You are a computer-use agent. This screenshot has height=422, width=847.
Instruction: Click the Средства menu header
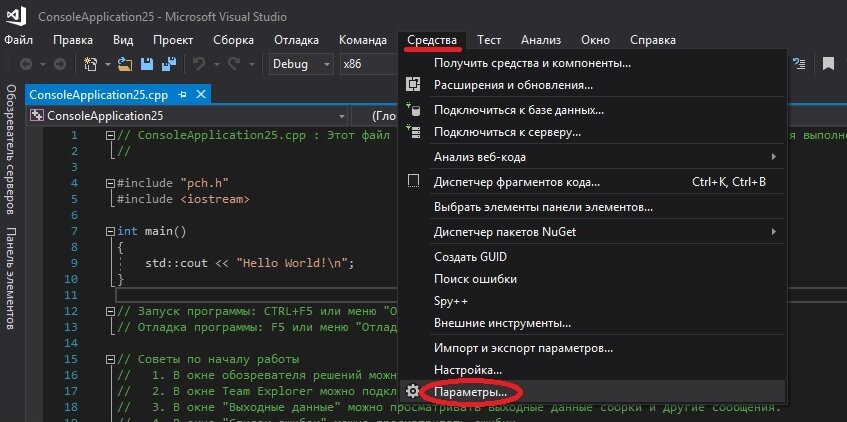pos(432,40)
